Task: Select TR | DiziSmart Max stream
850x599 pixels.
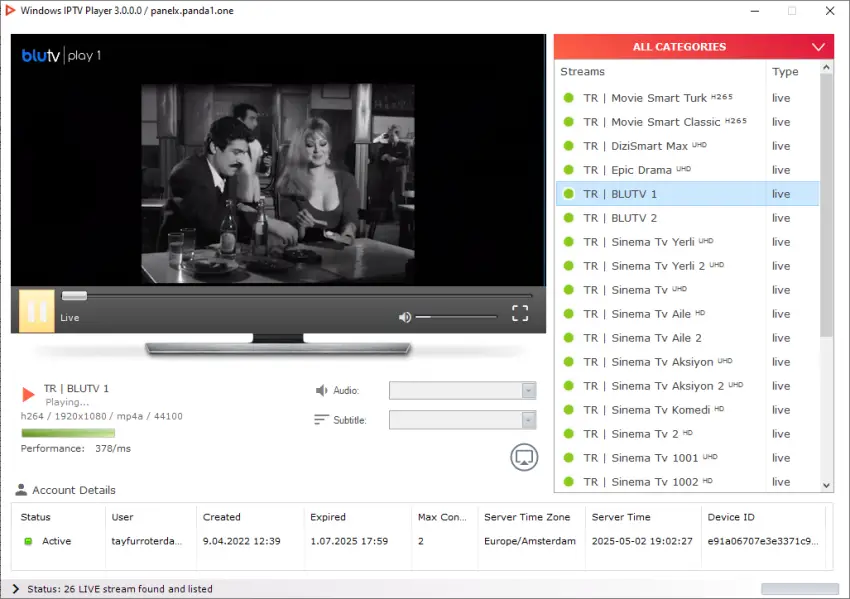Action: [687, 146]
